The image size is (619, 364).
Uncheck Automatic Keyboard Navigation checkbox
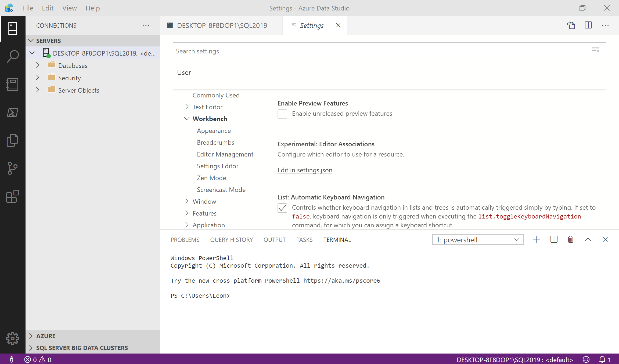[282, 208]
